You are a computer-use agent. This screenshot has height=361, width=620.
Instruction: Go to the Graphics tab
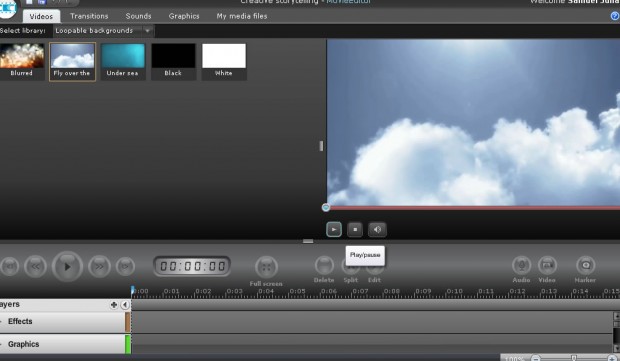point(184,16)
